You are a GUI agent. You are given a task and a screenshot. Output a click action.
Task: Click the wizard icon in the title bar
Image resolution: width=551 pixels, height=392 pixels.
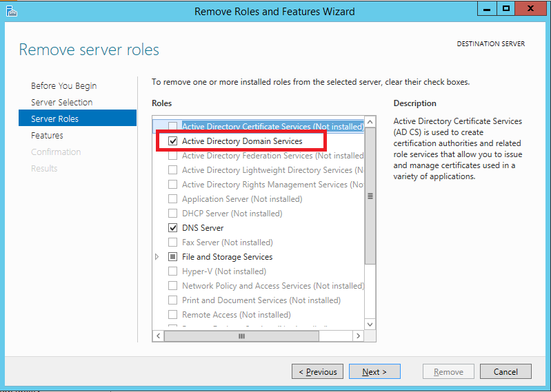click(11, 11)
